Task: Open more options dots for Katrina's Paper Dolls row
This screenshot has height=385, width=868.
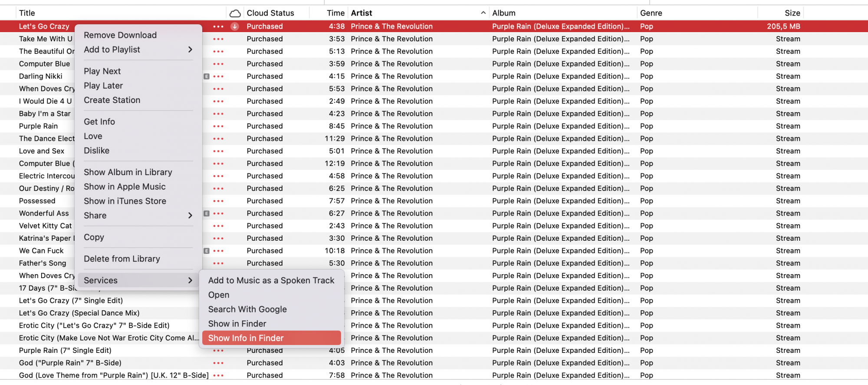Action: pos(218,239)
